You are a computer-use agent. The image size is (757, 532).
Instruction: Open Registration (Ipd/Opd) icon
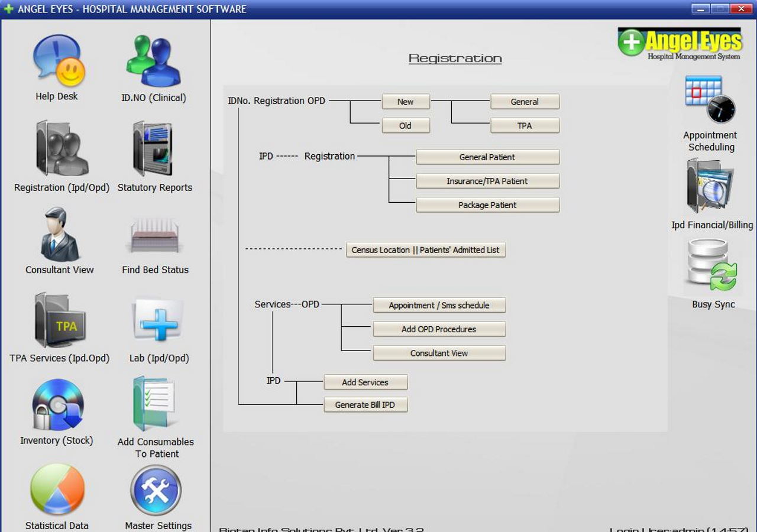pyautogui.click(x=62, y=148)
